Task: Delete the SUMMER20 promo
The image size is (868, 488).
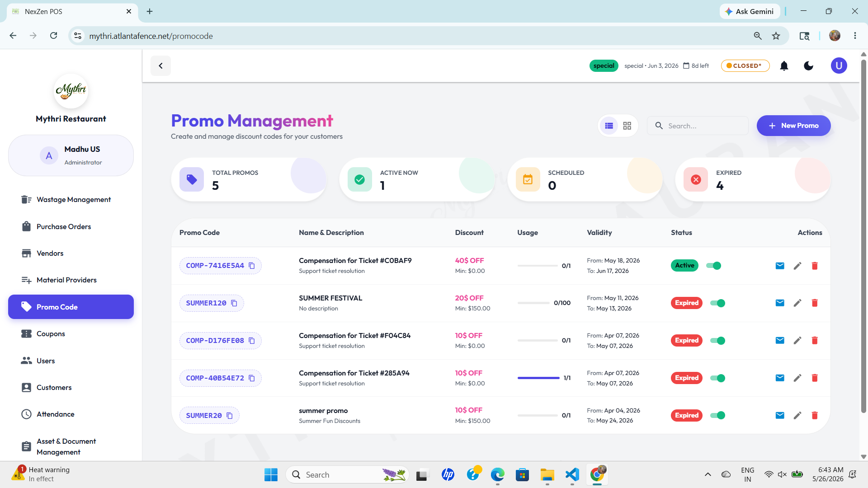Action: (x=815, y=415)
